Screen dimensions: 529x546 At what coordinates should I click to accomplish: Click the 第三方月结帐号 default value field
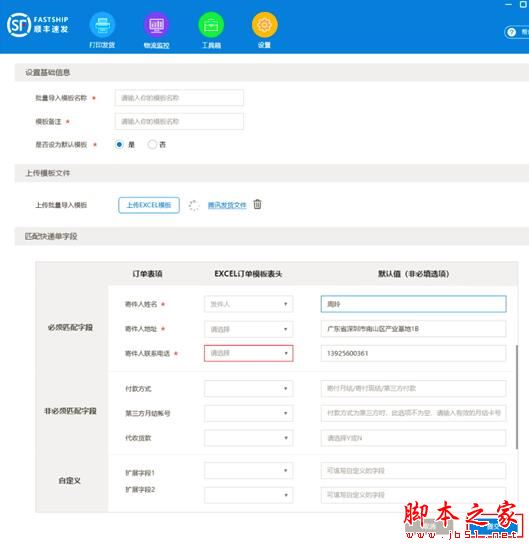413,413
